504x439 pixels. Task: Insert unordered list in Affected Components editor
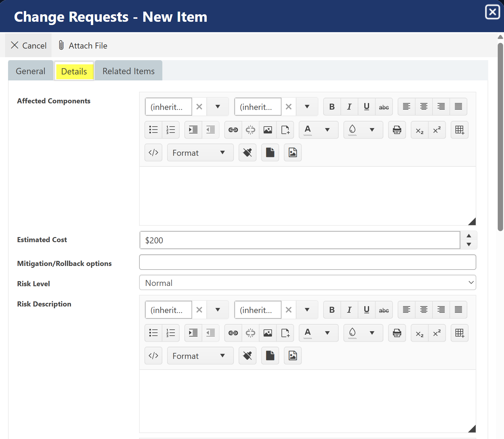coord(153,130)
